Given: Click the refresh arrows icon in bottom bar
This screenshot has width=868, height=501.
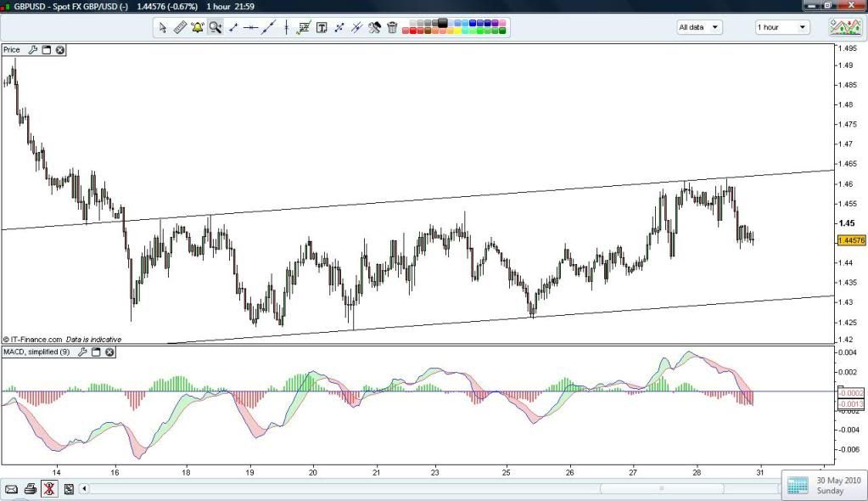Looking at the screenshot, I should [x=69, y=489].
